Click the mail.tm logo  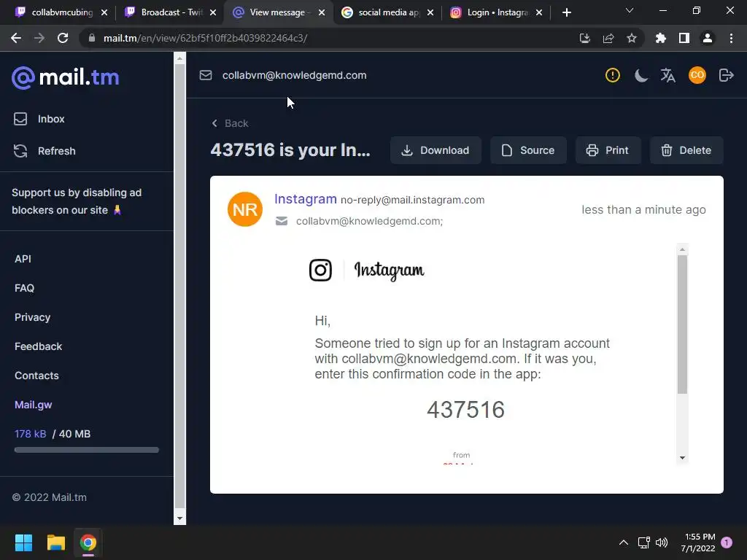point(65,77)
